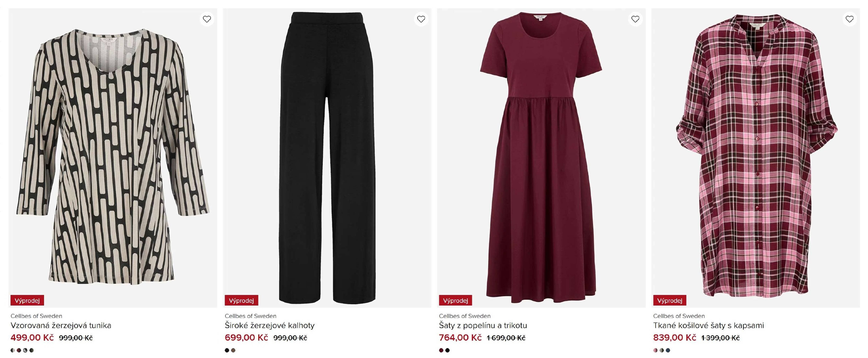The height and width of the screenshot is (358, 868).
Task: Open the Vzorovaná žerzejová tunika product link
Action: 61,326
